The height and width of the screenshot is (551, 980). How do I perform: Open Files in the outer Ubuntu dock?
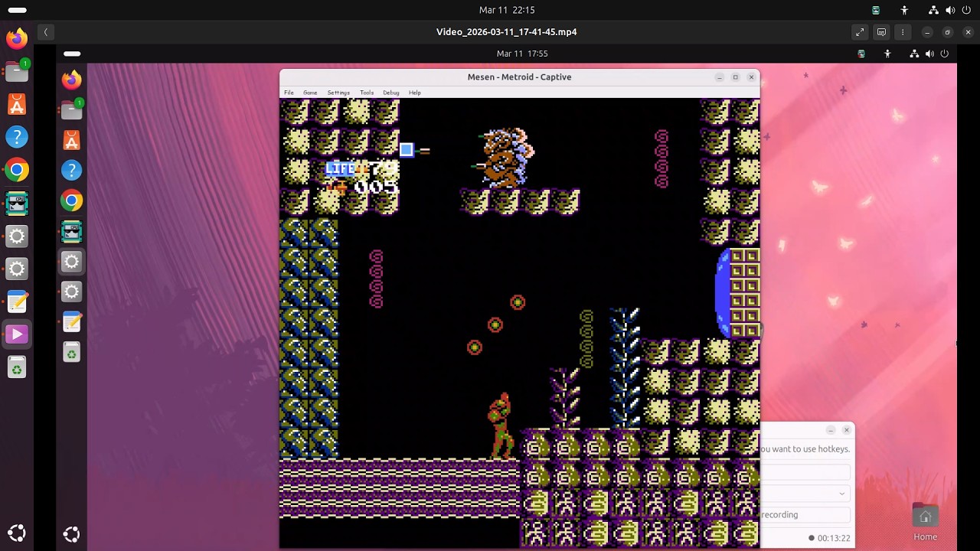[x=17, y=71]
